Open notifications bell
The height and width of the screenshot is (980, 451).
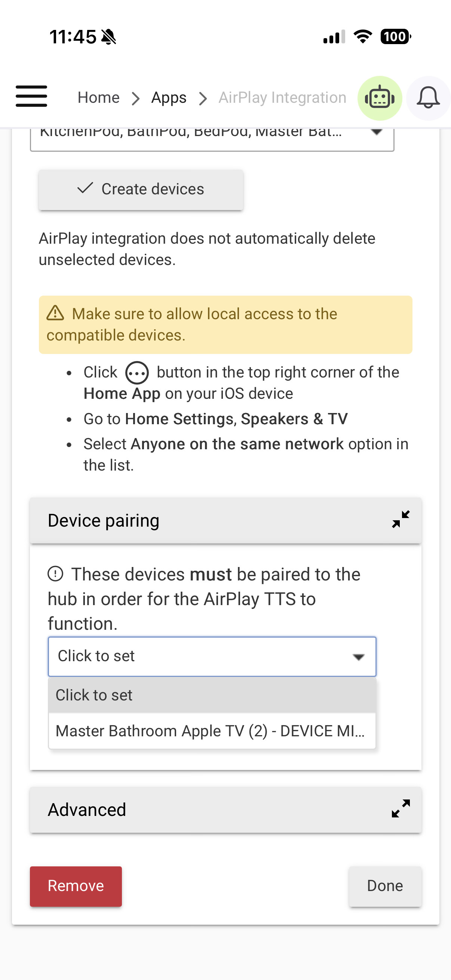tap(428, 98)
